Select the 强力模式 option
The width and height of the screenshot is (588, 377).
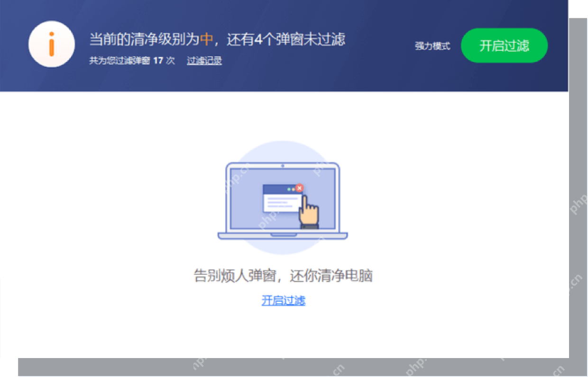tap(432, 46)
